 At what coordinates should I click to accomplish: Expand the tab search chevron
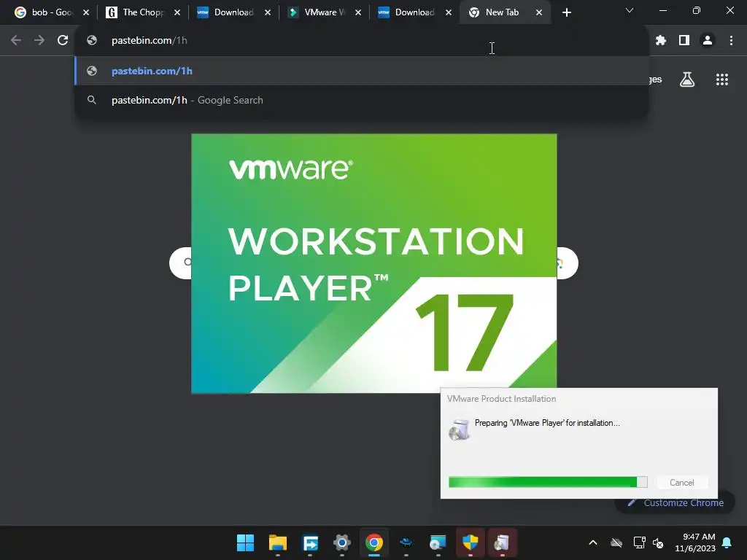coord(630,10)
